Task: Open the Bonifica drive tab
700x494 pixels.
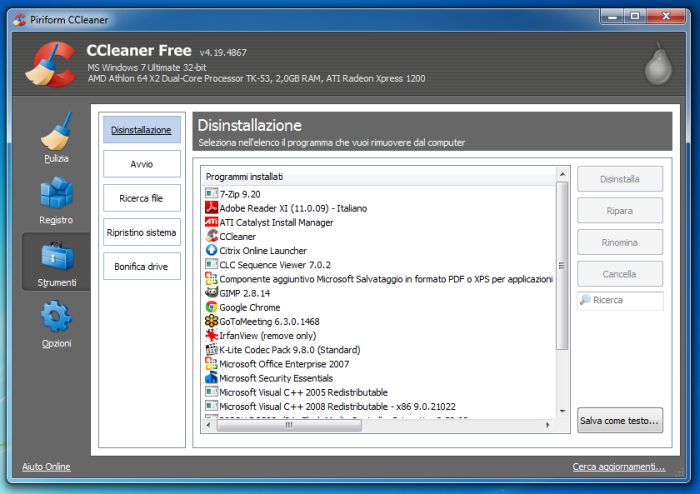Action: coord(142,266)
